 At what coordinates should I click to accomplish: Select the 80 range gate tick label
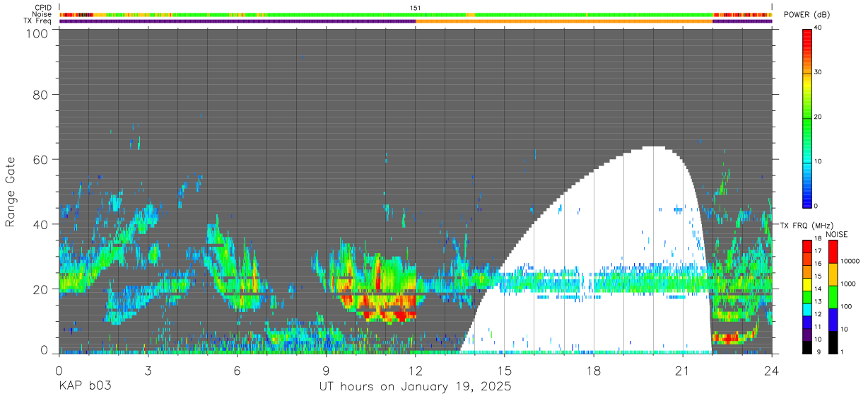tap(40, 95)
